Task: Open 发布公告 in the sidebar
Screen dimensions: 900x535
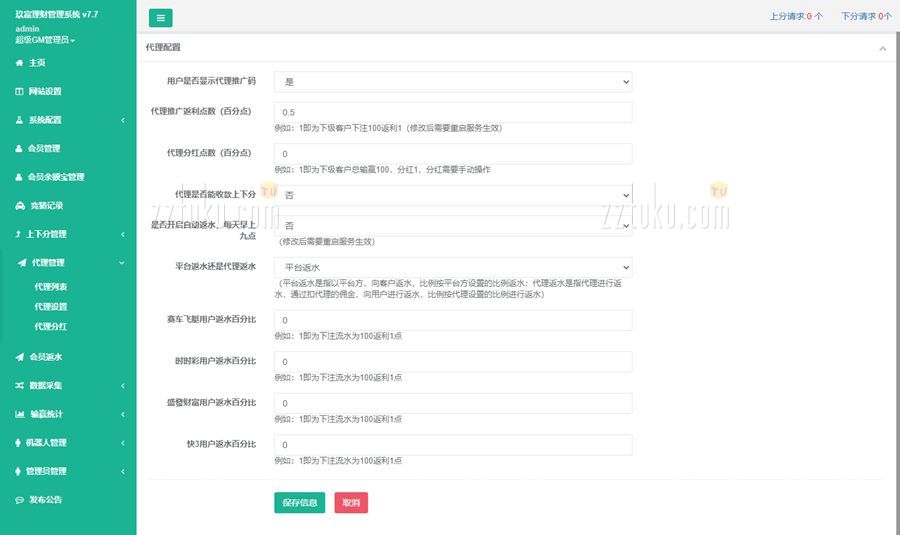Action: pos(45,499)
